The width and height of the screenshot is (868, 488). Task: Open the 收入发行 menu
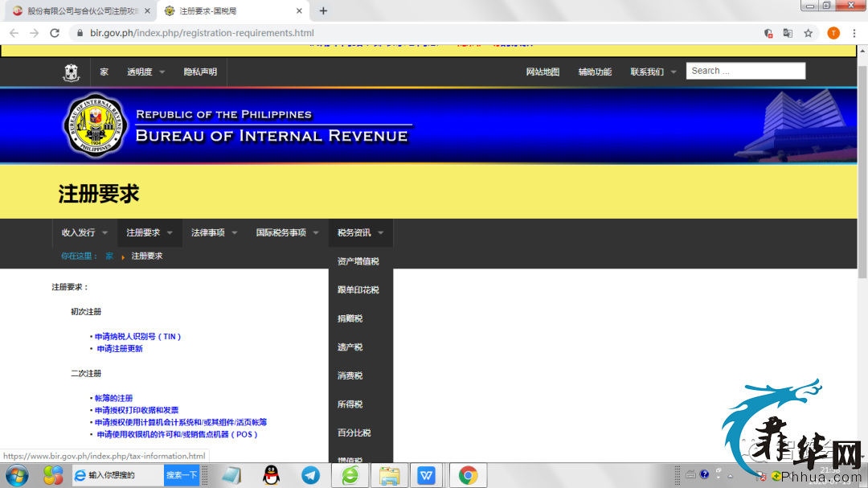tap(78, 232)
